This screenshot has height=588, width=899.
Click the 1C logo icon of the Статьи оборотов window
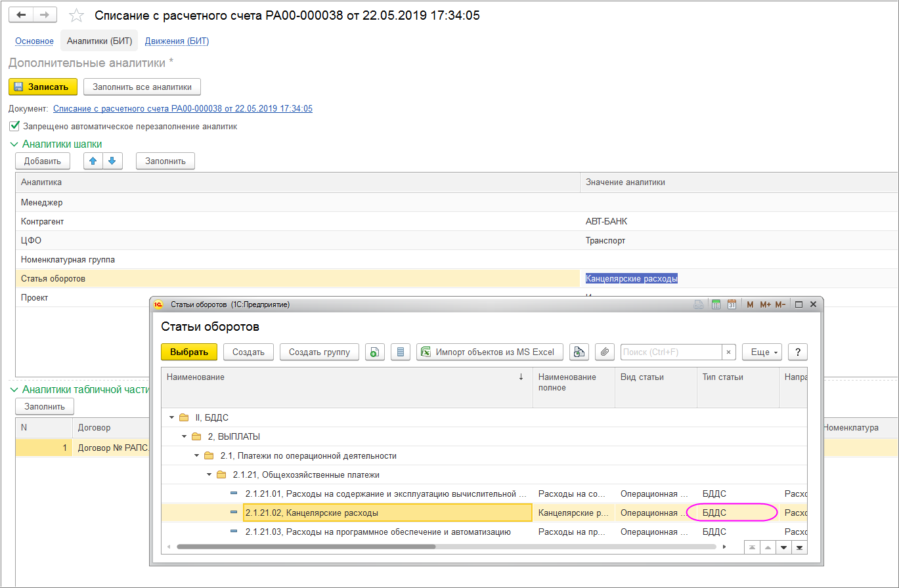coord(158,304)
